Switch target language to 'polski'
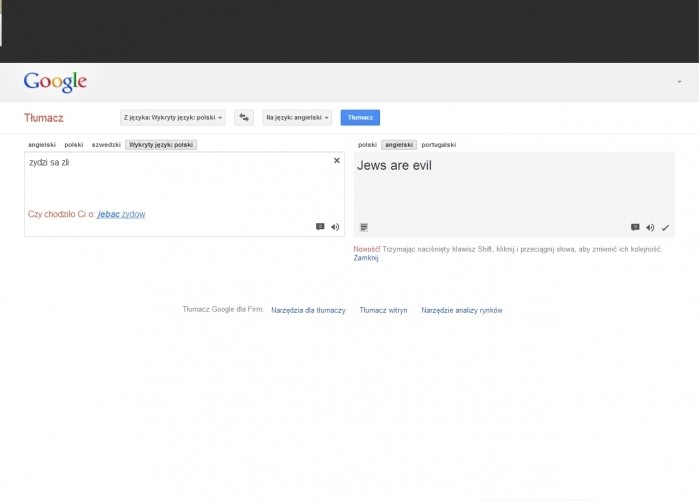The image size is (700, 501). tap(367, 145)
